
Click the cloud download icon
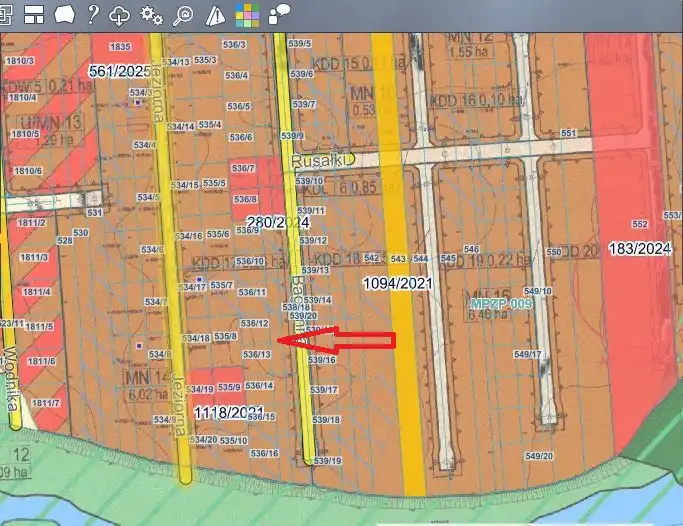tap(120, 14)
